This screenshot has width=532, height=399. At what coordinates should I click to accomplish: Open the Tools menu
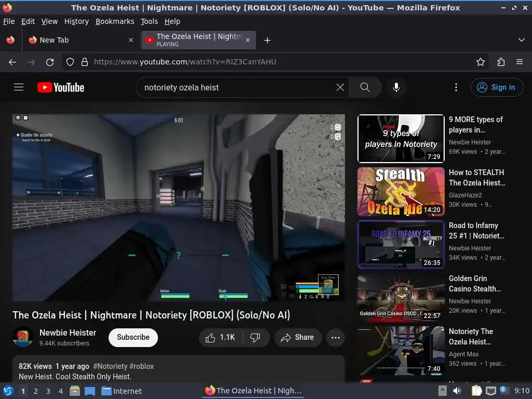pyautogui.click(x=149, y=21)
